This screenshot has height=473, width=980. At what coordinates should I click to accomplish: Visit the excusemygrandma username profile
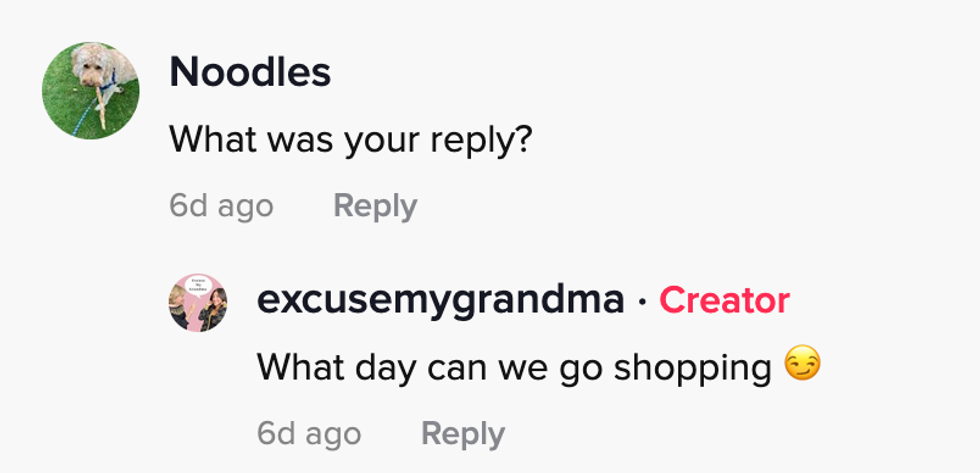click(x=440, y=300)
